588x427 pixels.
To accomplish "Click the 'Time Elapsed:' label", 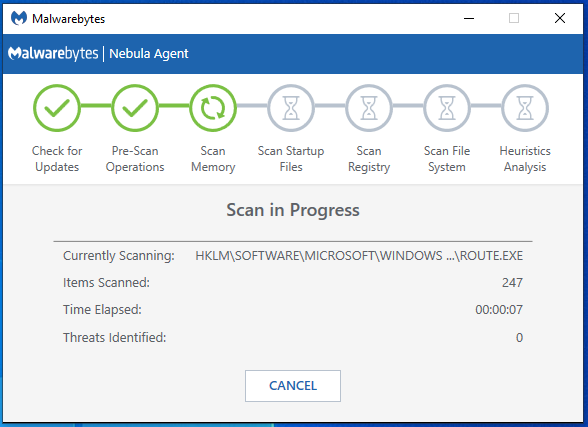I will [x=102, y=310].
